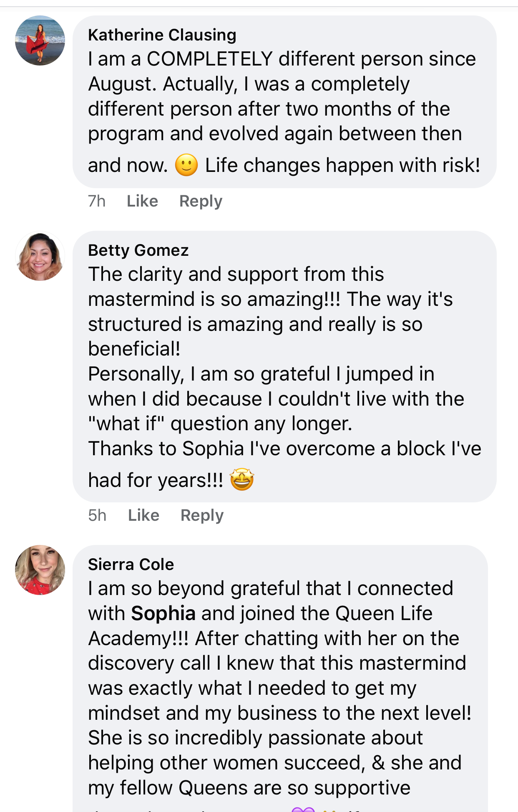Open Sierra Cole's profile picture
Image resolution: width=518 pixels, height=812 pixels.
click(x=40, y=570)
